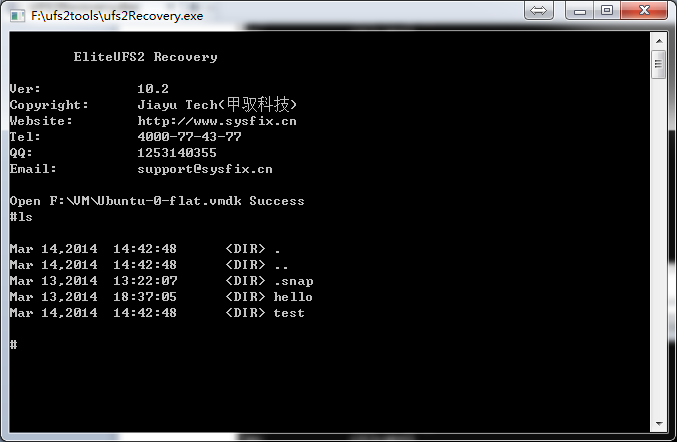Minimize the ufs2Recovery.exe window
The height and width of the screenshot is (442, 677).
[579, 10]
